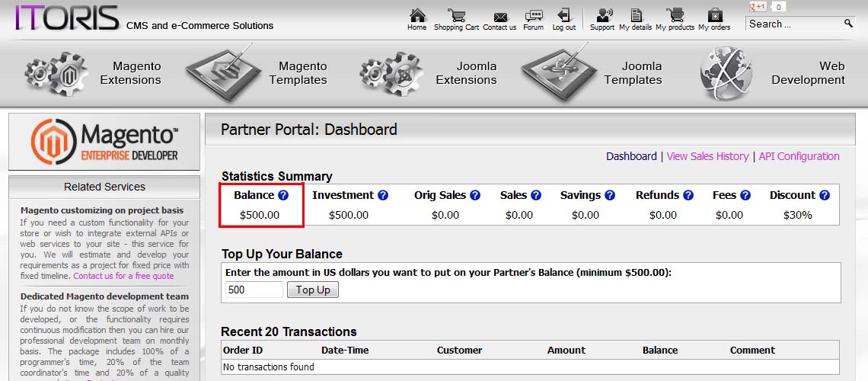Click the Discount help question icon
The image size is (868, 381).
pos(825,195)
